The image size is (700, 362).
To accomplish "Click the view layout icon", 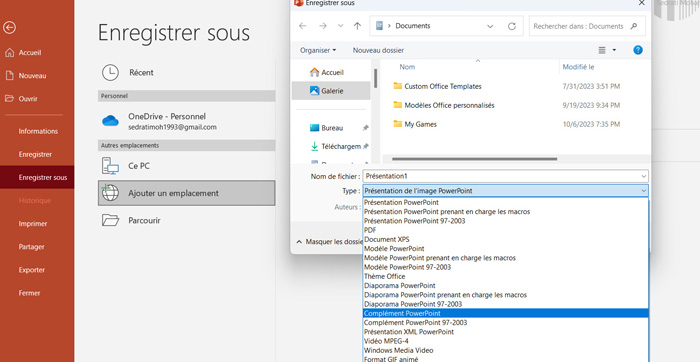I will click(x=602, y=50).
